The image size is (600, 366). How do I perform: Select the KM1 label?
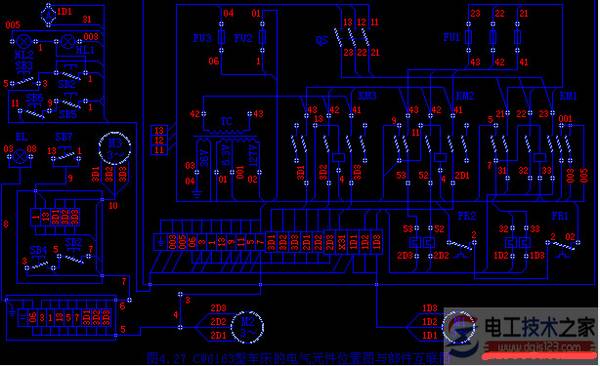tap(568, 95)
